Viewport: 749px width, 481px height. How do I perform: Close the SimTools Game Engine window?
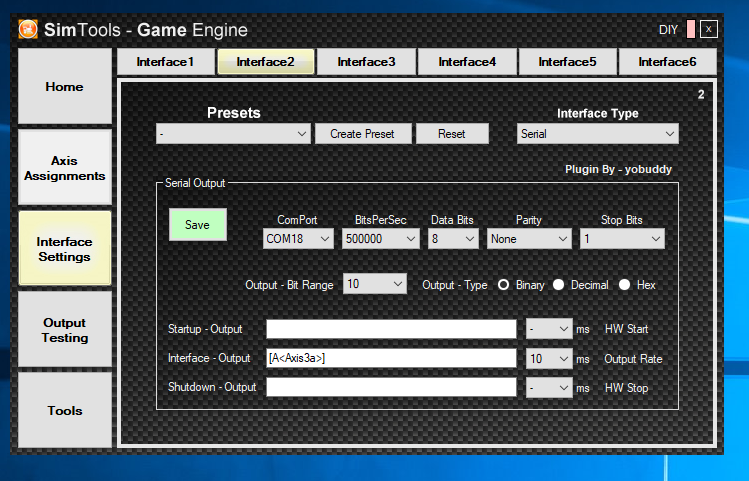(x=709, y=29)
